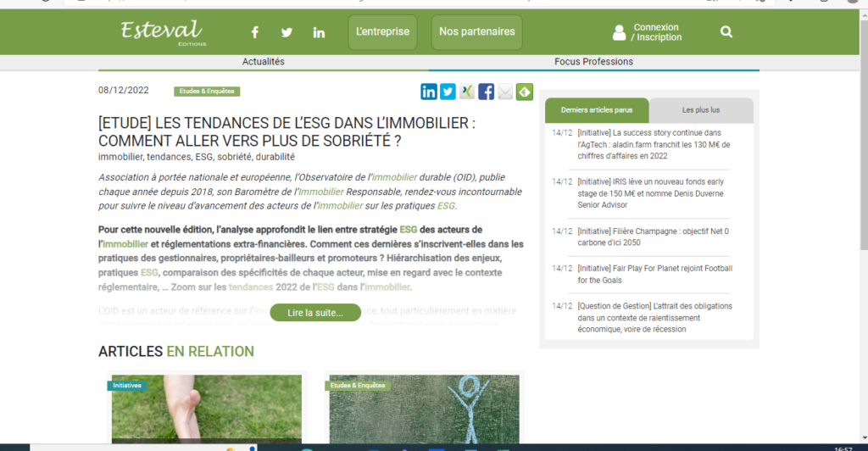Click the Initiatives label on related card

click(127, 385)
